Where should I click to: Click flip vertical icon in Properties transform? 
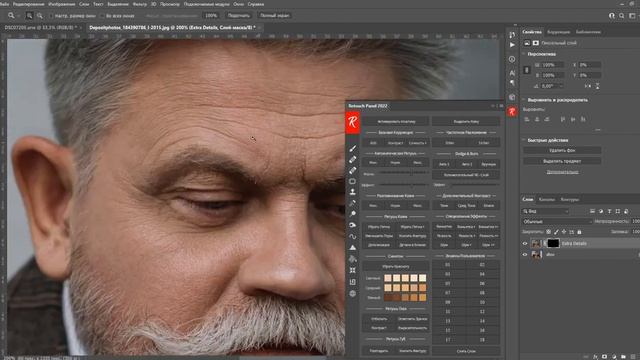pyautogui.click(x=597, y=86)
